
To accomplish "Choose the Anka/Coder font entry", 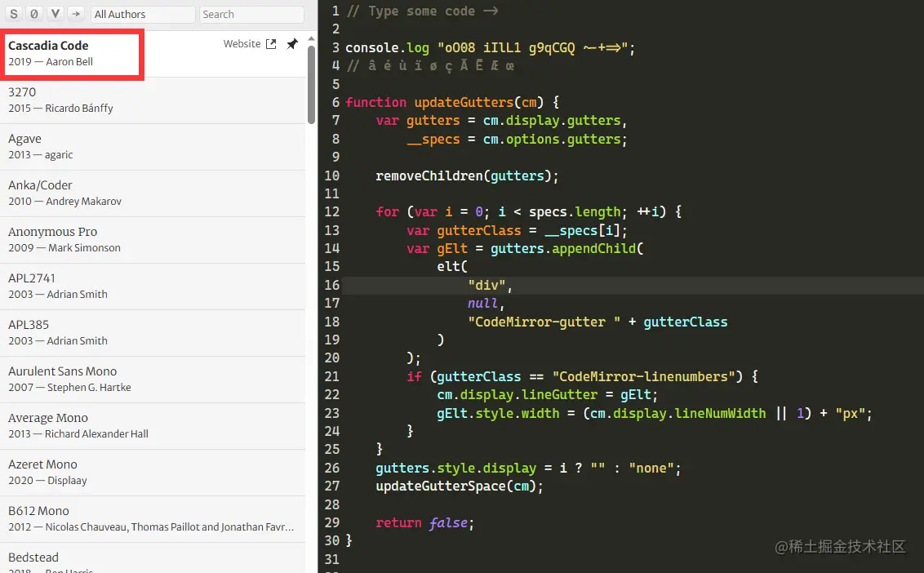I will coord(153,193).
